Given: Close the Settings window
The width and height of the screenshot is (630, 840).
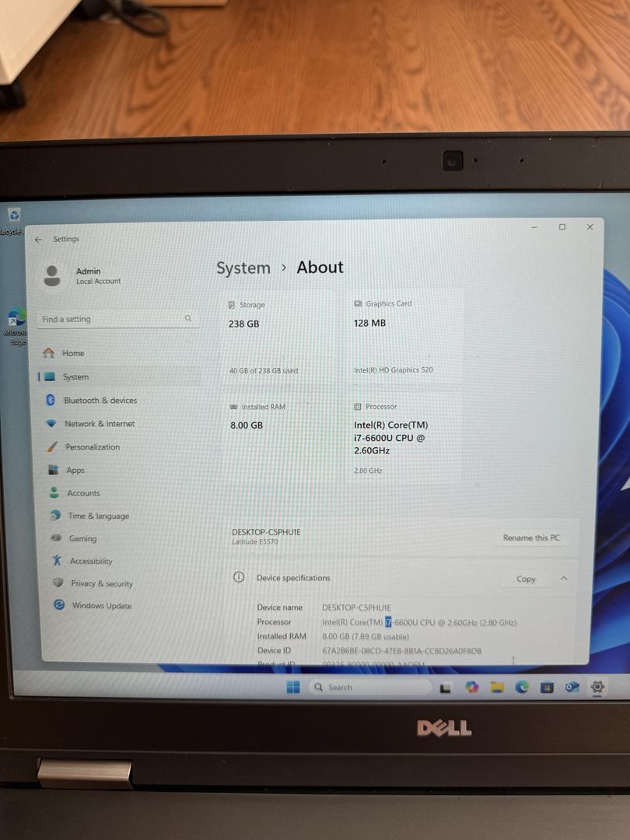Looking at the screenshot, I should click(590, 227).
